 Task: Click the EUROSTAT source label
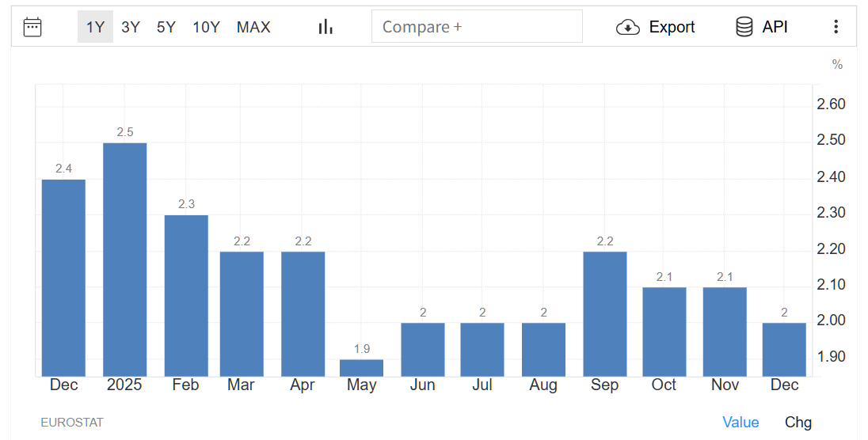tap(72, 423)
